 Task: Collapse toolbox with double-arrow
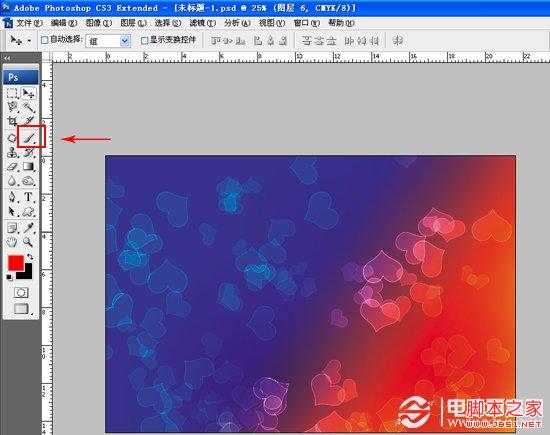click(7, 58)
